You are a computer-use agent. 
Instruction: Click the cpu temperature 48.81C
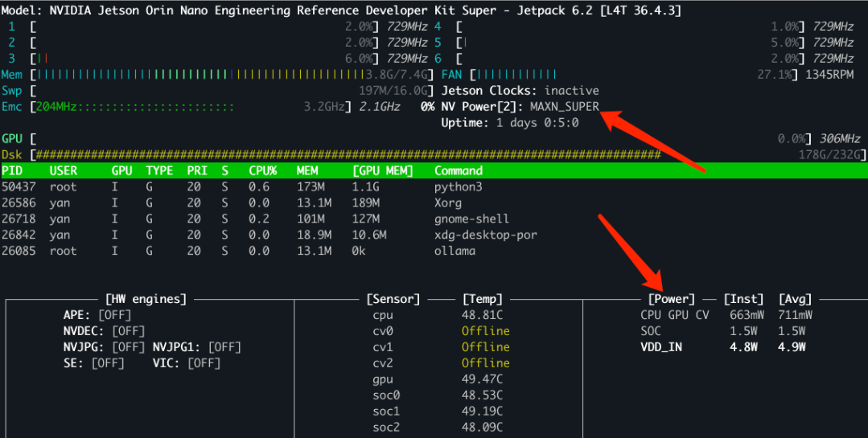tap(482, 315)
